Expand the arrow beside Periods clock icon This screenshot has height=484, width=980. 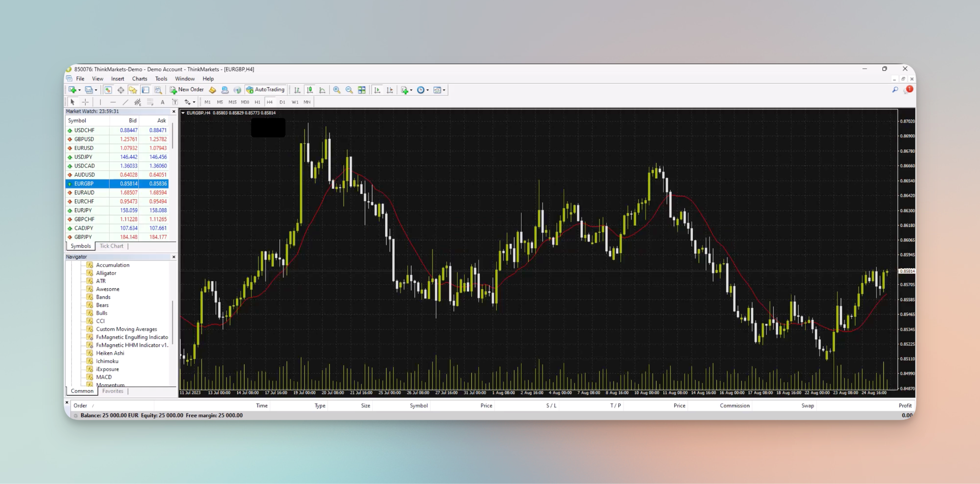tap(427, 90)
